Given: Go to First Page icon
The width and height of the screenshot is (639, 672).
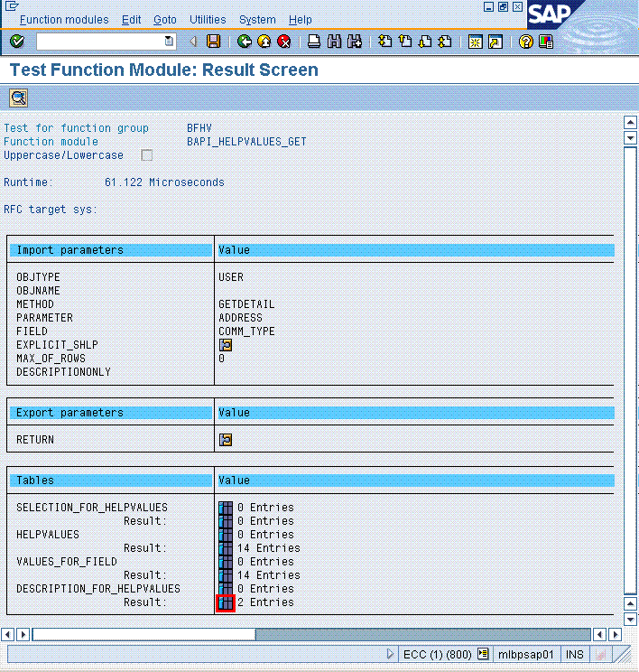Looking at the screenshot, I should (x=384, y=42).
